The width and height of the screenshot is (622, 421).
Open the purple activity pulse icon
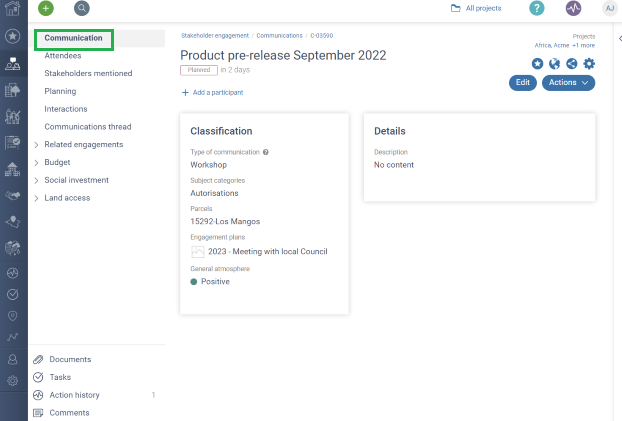(x=573, y=8)
